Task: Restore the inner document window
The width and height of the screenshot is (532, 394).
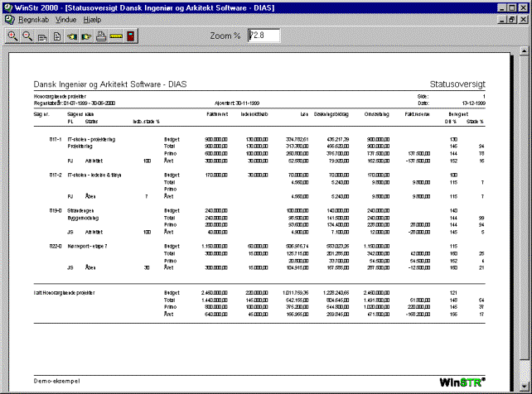Action: point(512,20)
